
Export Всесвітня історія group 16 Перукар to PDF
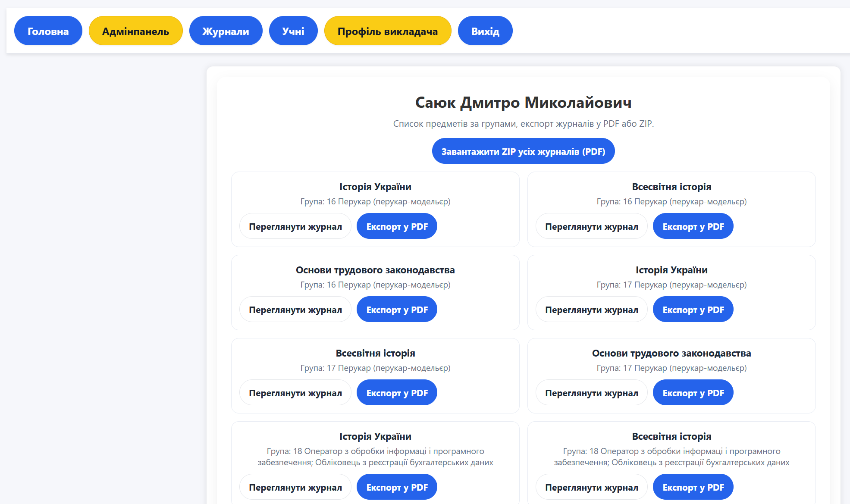pyautogui.click(x=693, y=225)
